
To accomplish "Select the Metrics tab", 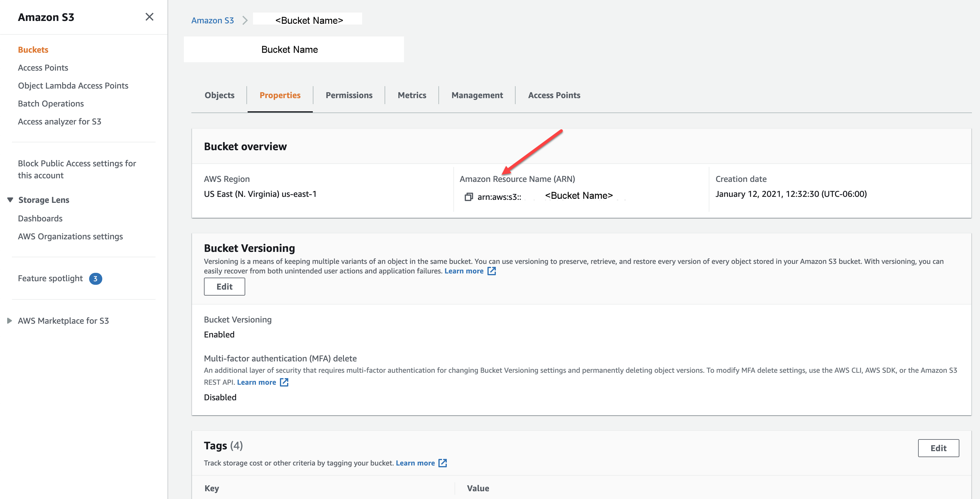I will click(x=411, y=95).
